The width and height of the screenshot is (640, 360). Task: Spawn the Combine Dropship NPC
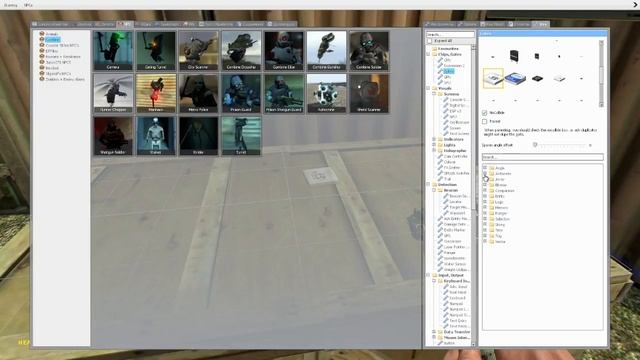(241, 51)
